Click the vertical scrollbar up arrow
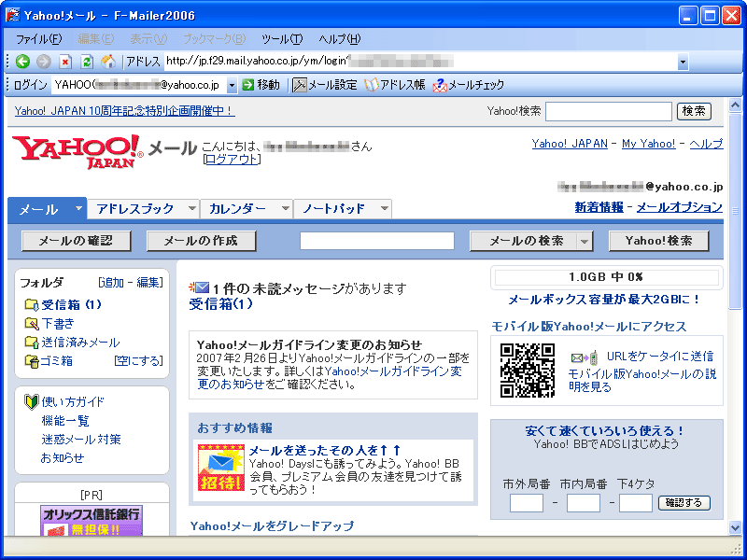Viewport: 747px width, 560px height. point(735,105)
